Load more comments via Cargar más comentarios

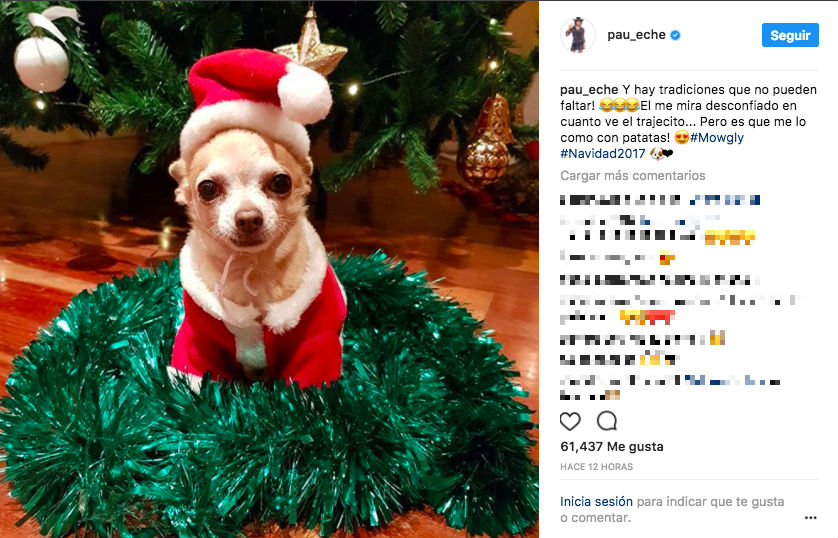633,176
